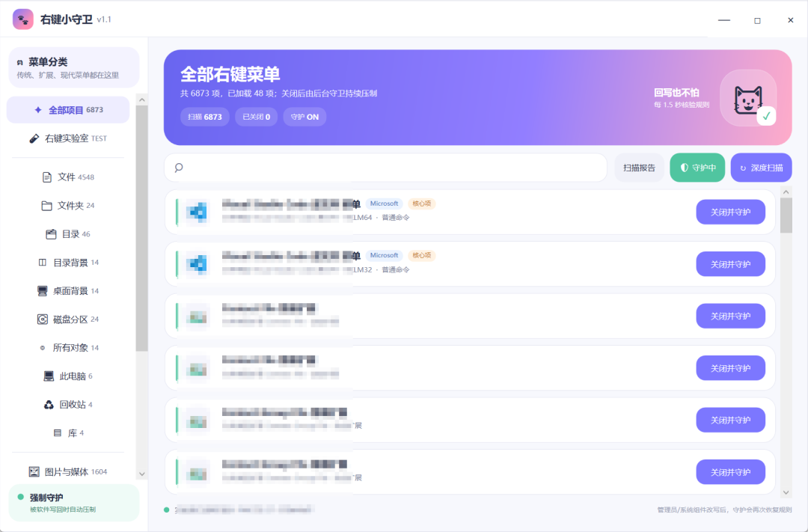The height and width of the screenshot is (532, 808).
Task: Click the 右键小守卫 app logo icon
Action: coord(23,19)
